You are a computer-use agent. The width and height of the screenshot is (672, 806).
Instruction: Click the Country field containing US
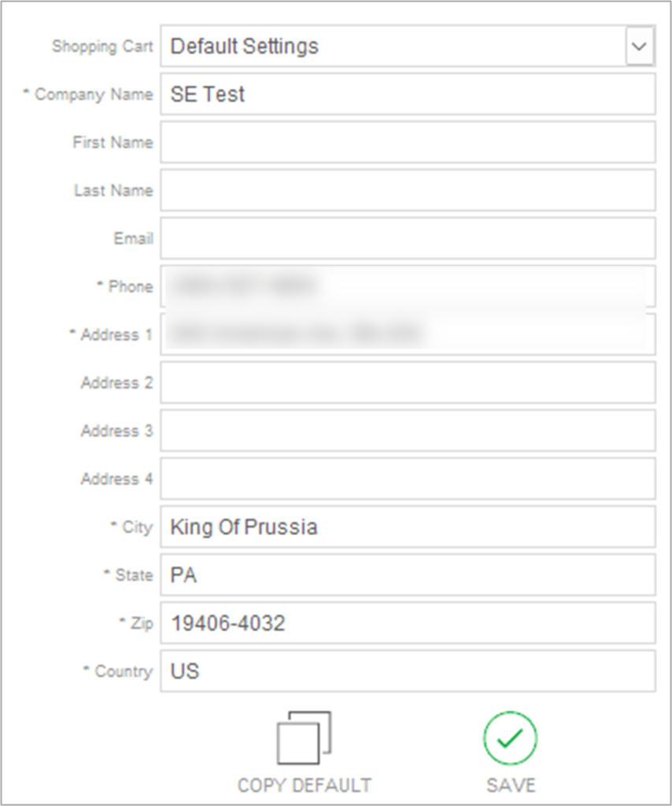[x=407, y=670]
